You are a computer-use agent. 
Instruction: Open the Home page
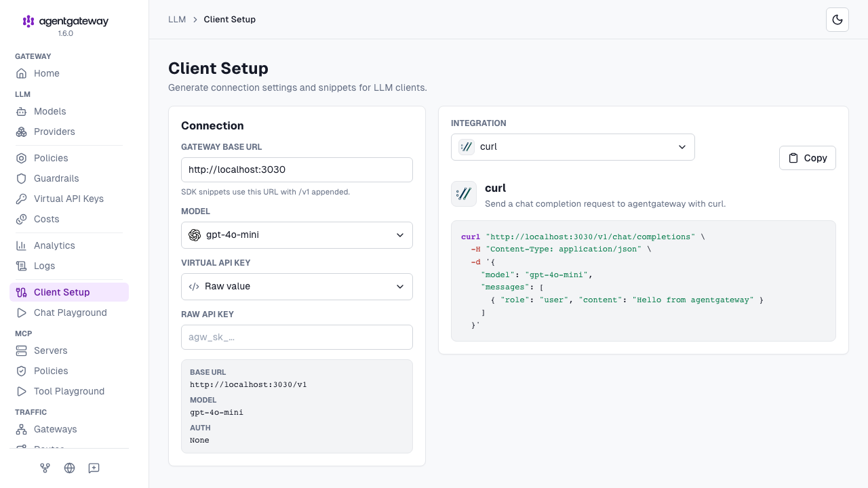[69, 73]
